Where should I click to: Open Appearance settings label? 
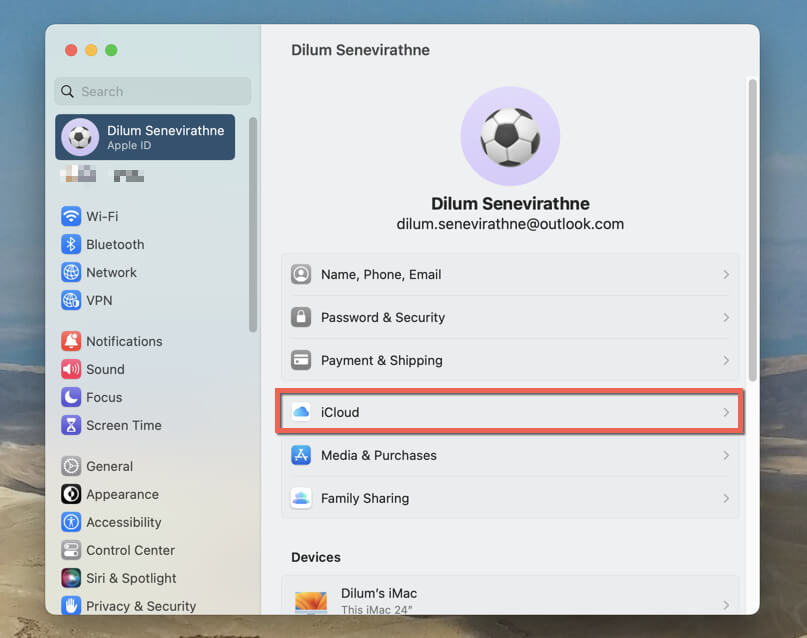(x=122, y=494)
